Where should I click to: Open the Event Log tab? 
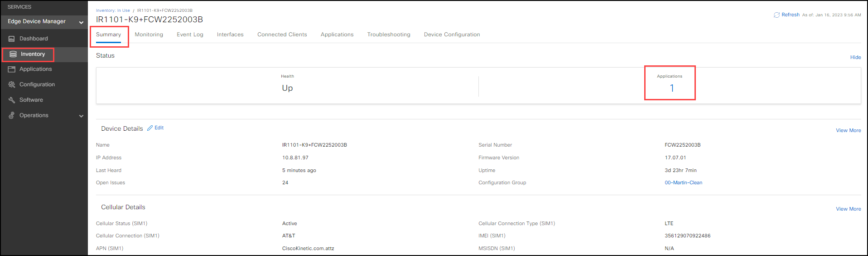click(x=190, y=34)
